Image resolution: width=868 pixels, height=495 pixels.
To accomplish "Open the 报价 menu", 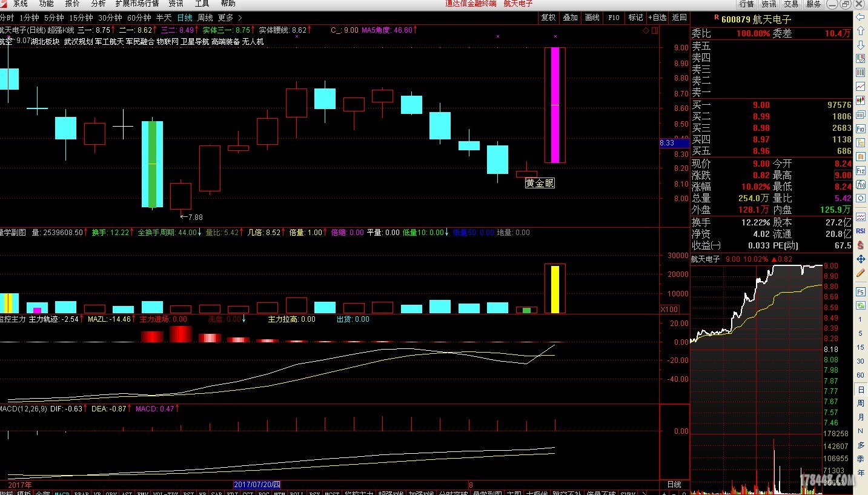I will click(x=73, y=4).
